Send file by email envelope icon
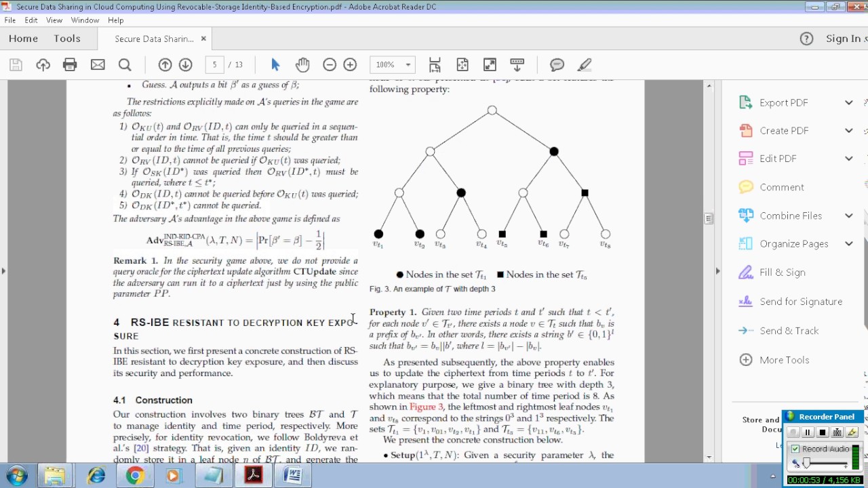Screen dimensions: 868x488 98,64
